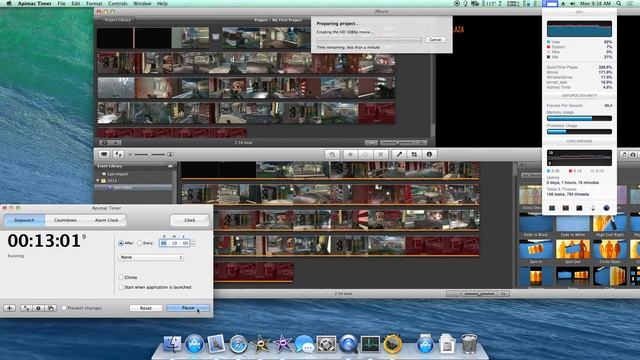Image resolution: width=640 pixels, height=360 pixels.
Task: Collapse the 2013 folder in Event Library
Action: click(98, 180)
